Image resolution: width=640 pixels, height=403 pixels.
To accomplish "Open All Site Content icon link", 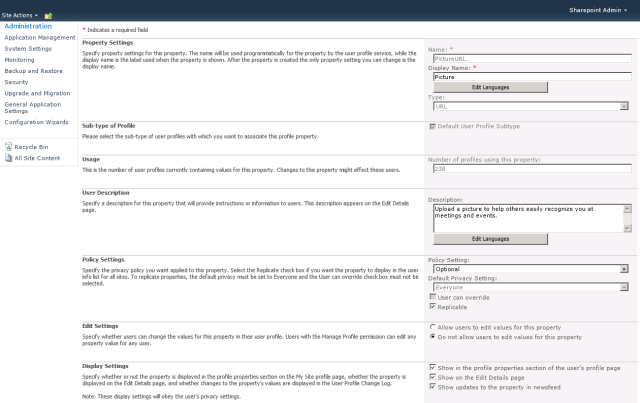I will click(x=8, y=158).
